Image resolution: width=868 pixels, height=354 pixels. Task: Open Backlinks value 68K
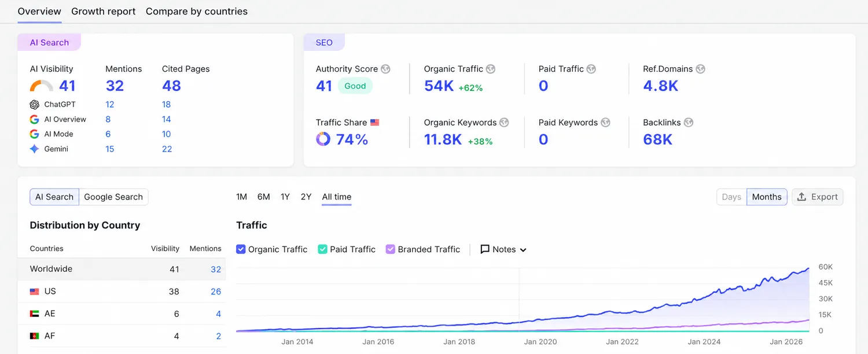[658, 139]
